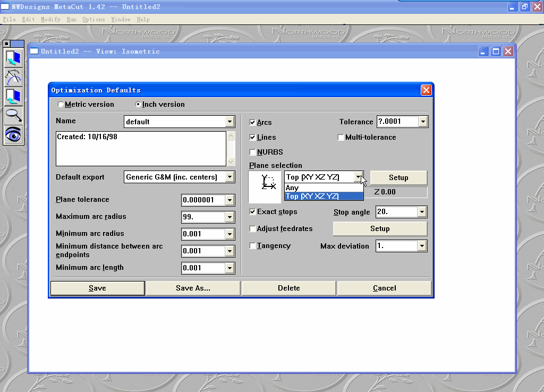Click the Save button
The height and width of the screenshot is (392, 544).
tap(98, 288)
